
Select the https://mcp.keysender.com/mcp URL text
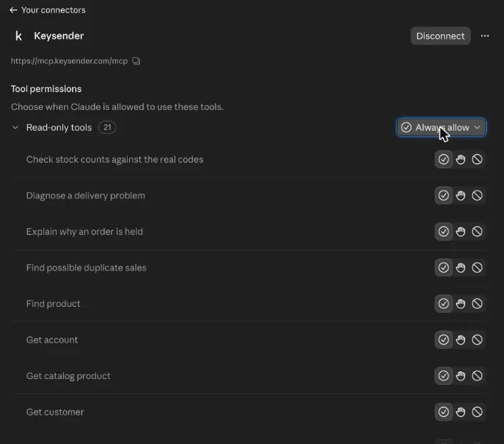click(69, 61)
